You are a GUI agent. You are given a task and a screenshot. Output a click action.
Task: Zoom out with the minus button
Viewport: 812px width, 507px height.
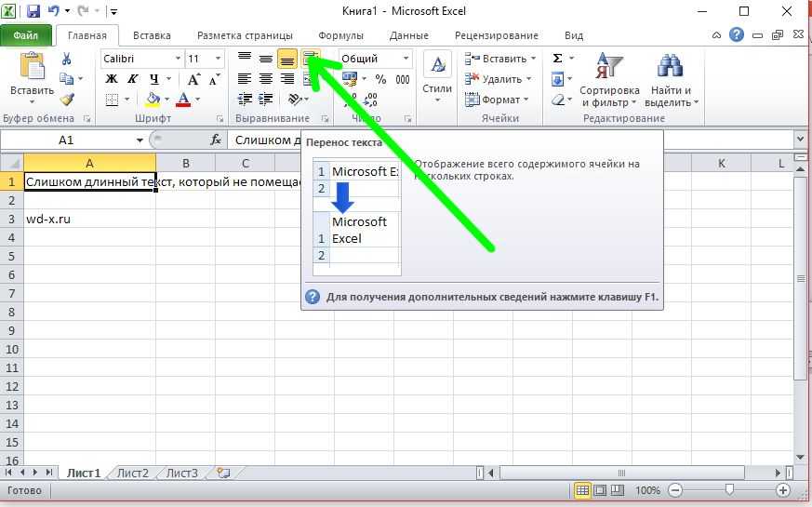click(x=674, y=490)
